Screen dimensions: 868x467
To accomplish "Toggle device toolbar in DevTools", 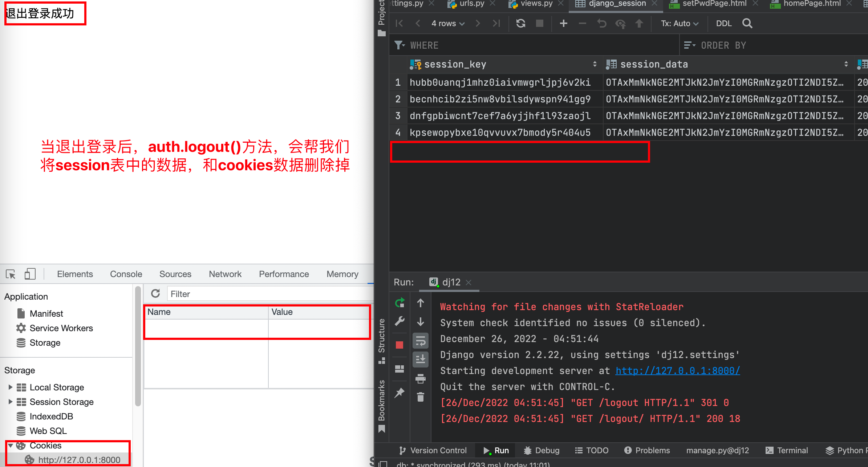I will [x=30, y=274].
